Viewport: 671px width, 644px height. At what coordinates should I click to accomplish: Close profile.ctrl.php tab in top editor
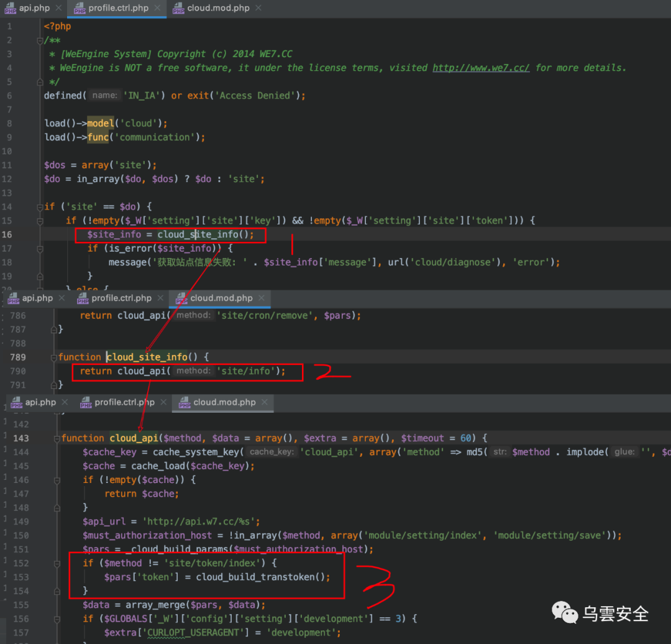tap(157, 8)
